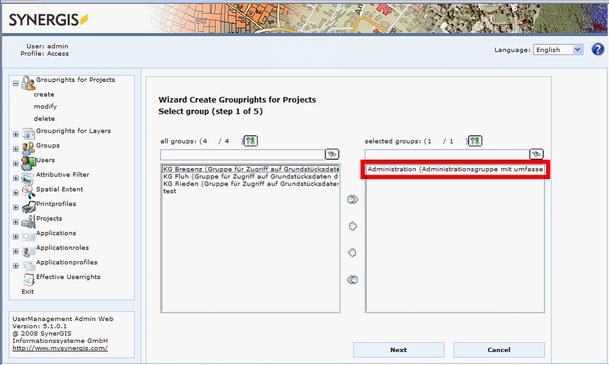Click the Effective Userrights icon
The width and height of the screenshot is (609, 365).
(28, 280)
